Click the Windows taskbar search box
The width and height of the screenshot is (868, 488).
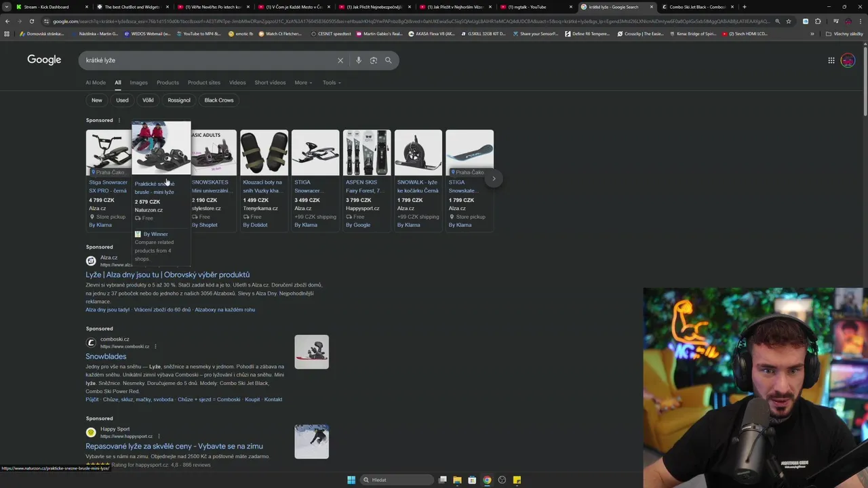[x=397, y=480]
